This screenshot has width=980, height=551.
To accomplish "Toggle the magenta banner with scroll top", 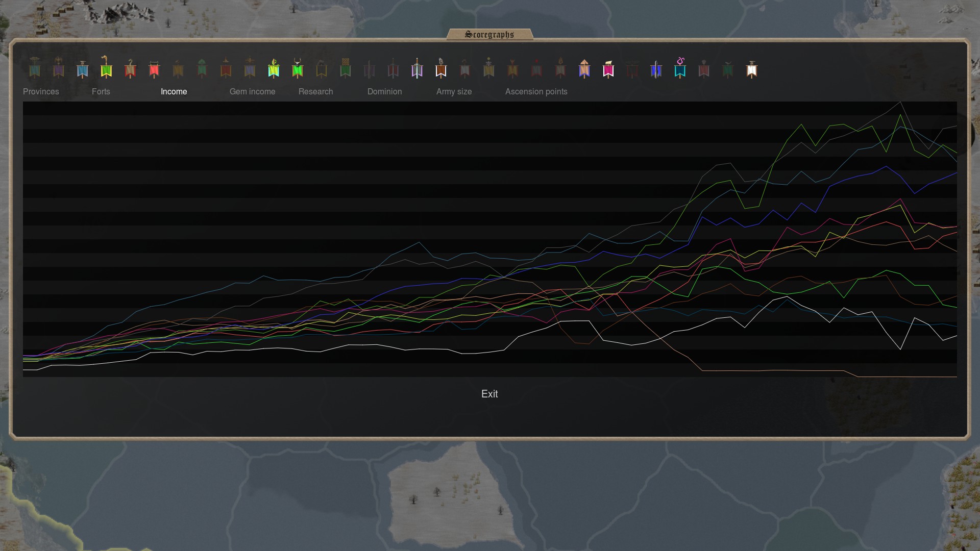I will tap(608, 69).
